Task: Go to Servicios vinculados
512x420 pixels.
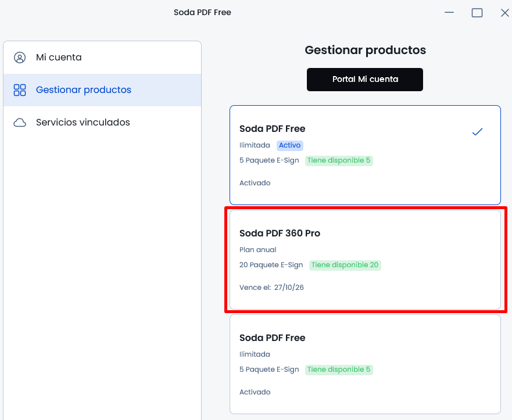Action: point(102,123)
